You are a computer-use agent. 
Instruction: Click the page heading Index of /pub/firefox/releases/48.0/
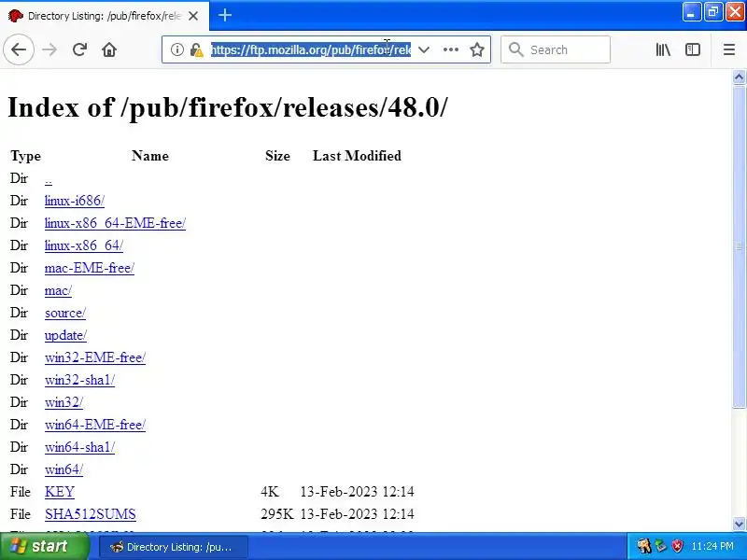click(x=228, y=107)
